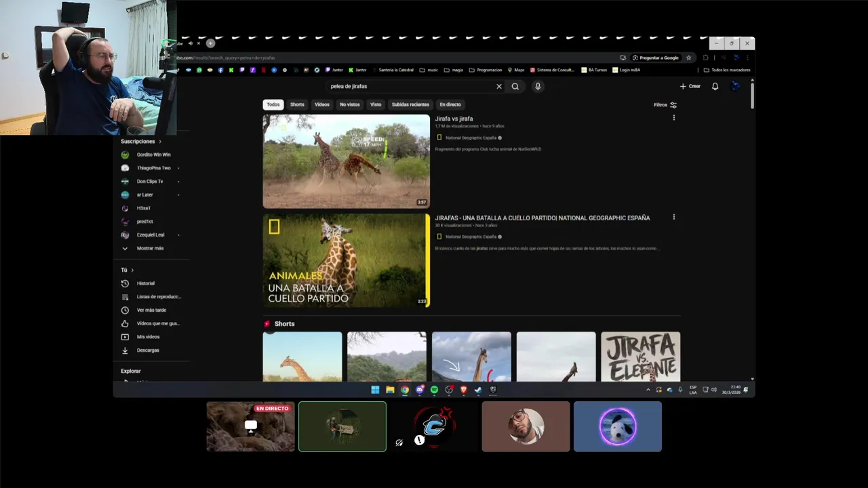Open the Jirafa vs jirafa video title
The width and height of the screenshot is (868, 488).
(454, 119)
